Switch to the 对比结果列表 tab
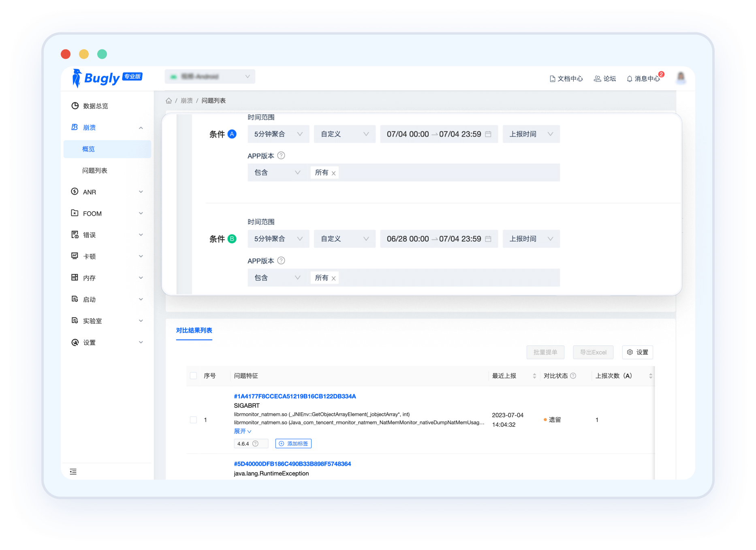Screen dimensions: 756x550 pyautogui.click(x=194, y=330)
